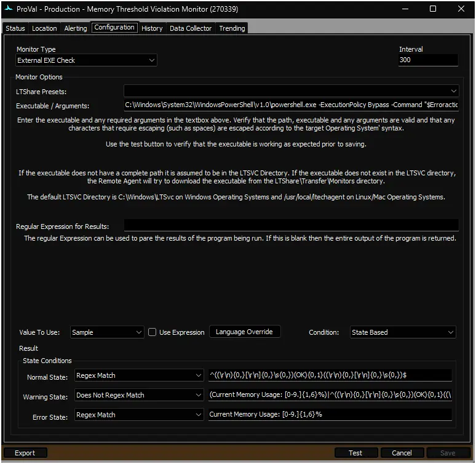Click the 'Monitor Options' group label
This screenshot has height=464, width=476.
click(x=39, y=77)
